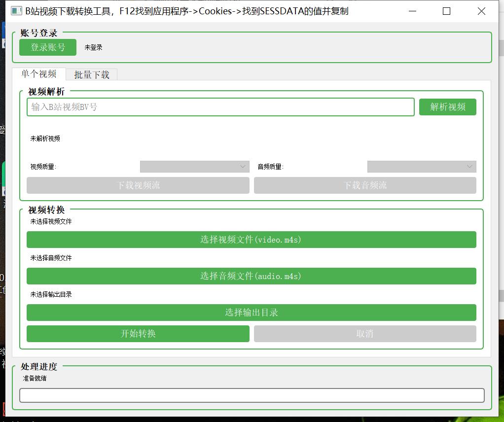The height and width of the screenshot is (422, 504).
Task: Click the 准备就绪 status text
Action: click(x=35, y=378)
